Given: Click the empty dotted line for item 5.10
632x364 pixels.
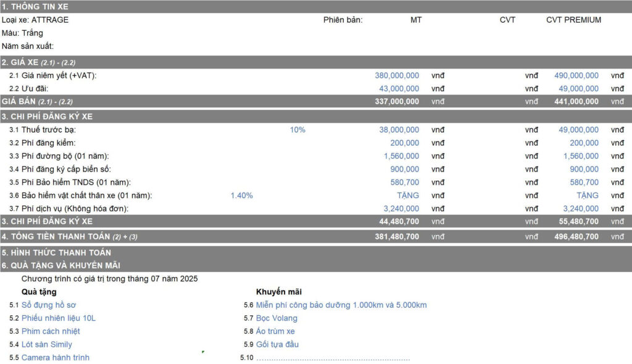Looking at the screenshot, I should pos(333,358).
